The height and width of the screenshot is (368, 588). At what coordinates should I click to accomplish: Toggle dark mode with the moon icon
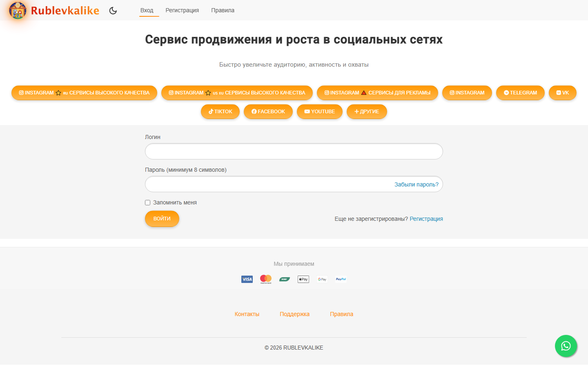pyautogui.click(x=113, y=11)
